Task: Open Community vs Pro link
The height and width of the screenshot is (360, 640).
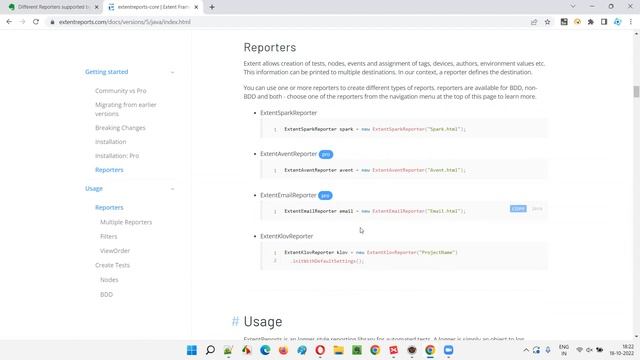Action: 120,91
